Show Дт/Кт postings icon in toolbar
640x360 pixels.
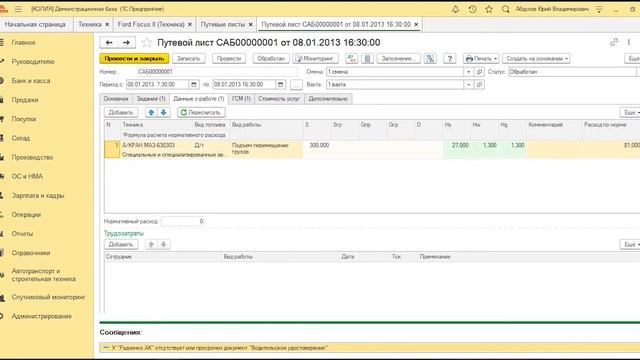tap(351, 58)
